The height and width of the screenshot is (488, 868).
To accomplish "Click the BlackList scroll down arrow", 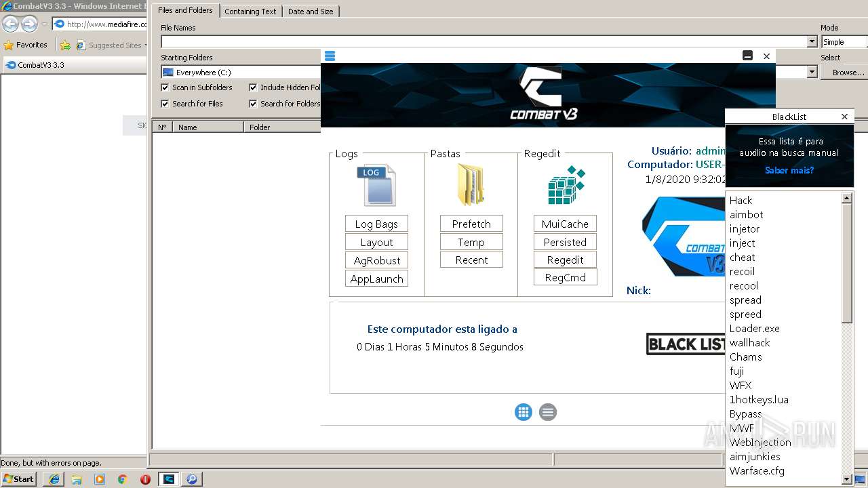I will pos(846,479).
